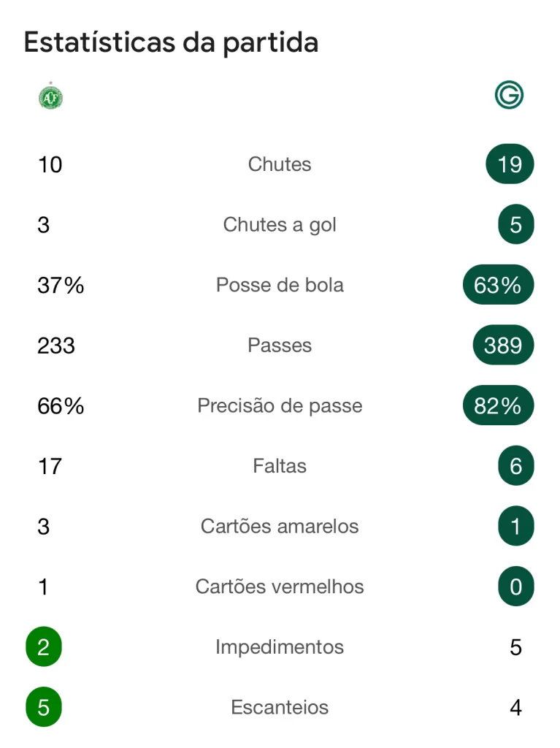Click the 63% possession badge
This screenshot has width=560, height=748.
(x=498, y=285)
